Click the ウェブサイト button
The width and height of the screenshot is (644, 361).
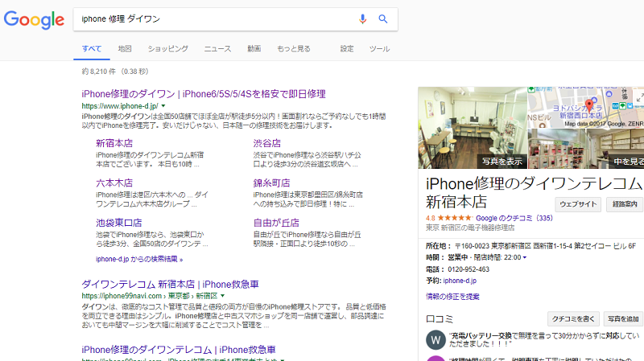[578, 204]
